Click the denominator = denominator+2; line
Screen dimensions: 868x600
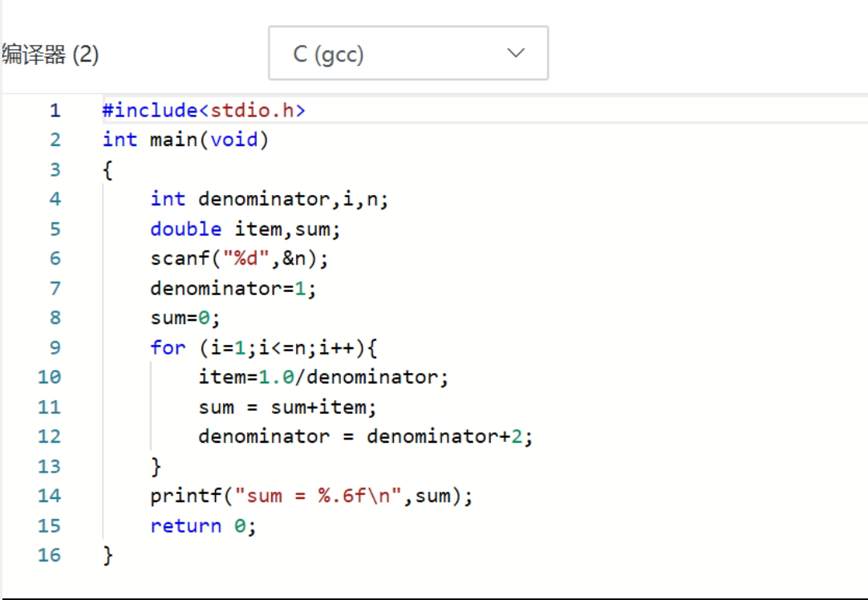[x=365, y=436]
